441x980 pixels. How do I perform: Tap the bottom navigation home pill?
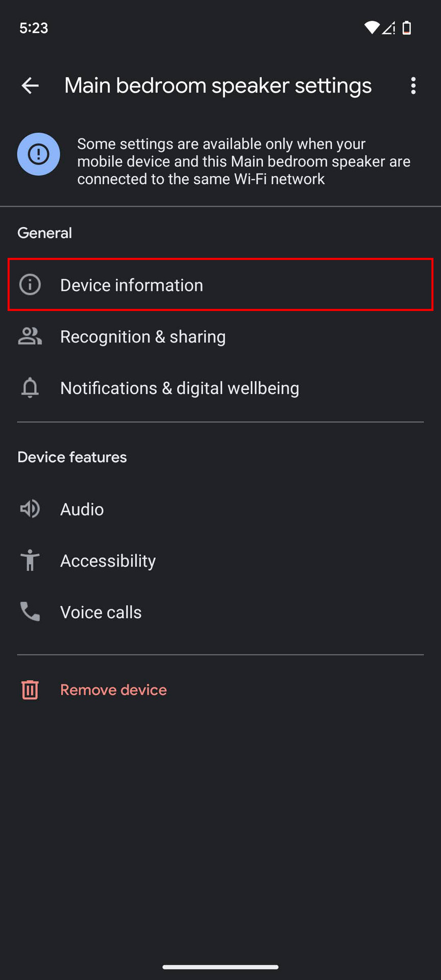220,967
